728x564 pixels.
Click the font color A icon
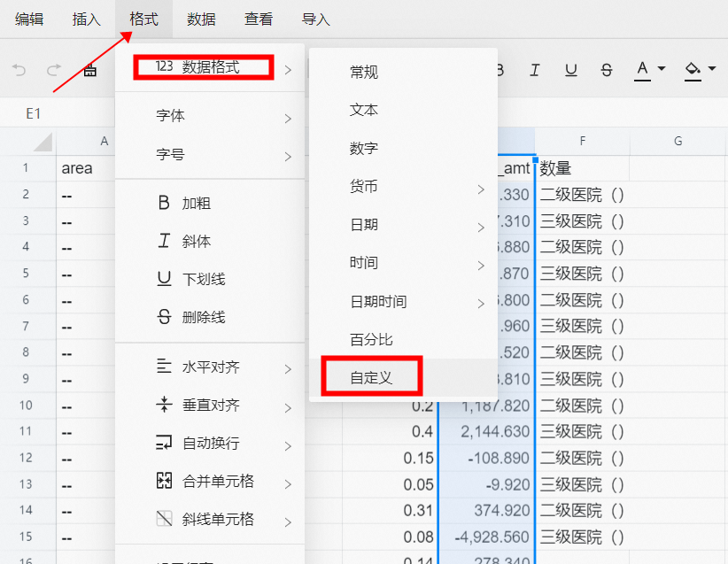click(642, 70)
